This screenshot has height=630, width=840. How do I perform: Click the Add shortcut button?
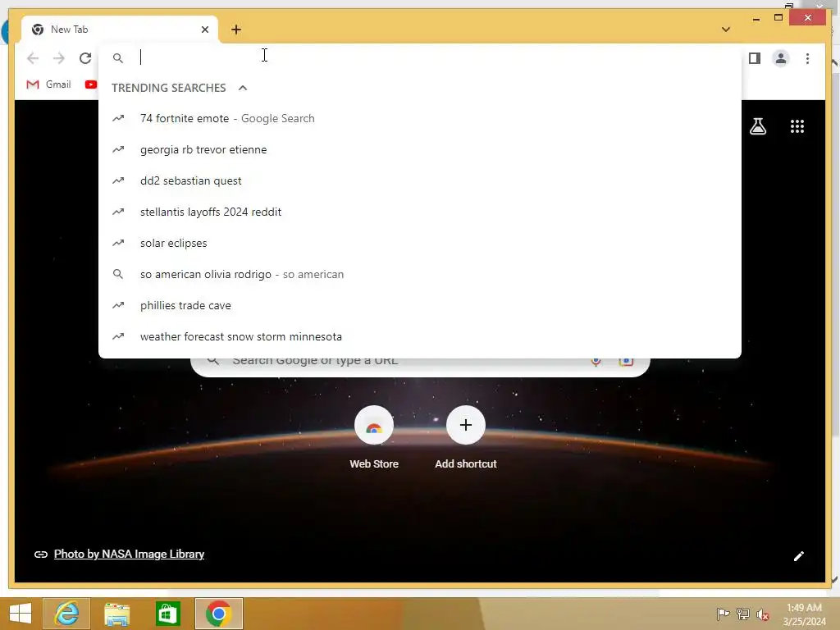466,438
